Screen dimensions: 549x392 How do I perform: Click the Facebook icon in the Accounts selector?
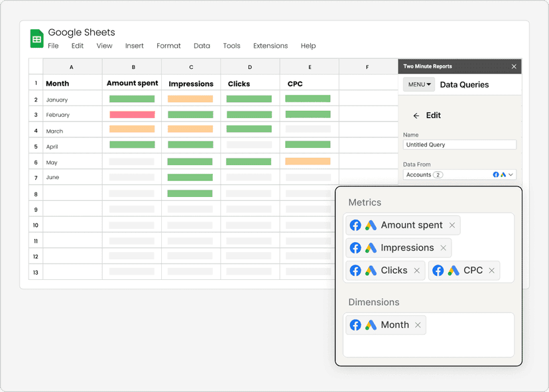coord(496,174)
